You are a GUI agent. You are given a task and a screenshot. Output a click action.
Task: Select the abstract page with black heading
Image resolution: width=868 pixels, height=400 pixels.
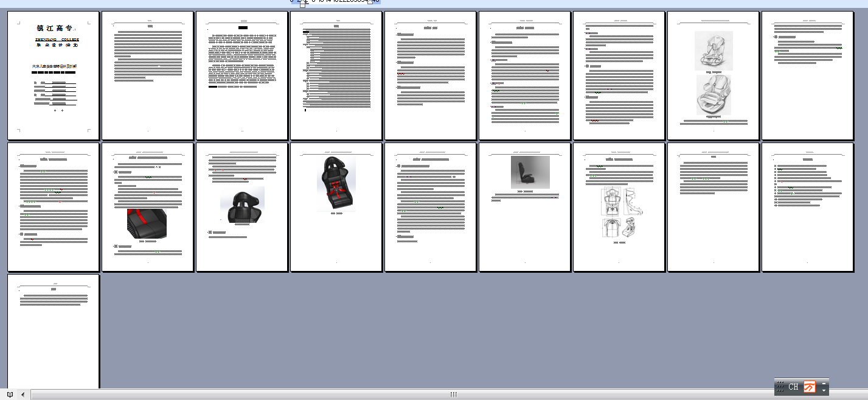point(242,75)
